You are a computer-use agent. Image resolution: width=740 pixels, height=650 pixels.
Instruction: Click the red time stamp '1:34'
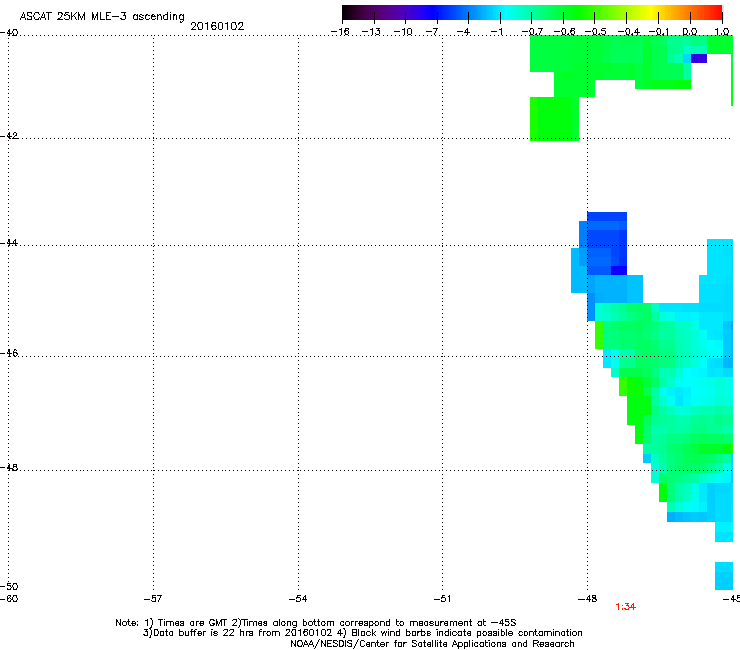626,607
